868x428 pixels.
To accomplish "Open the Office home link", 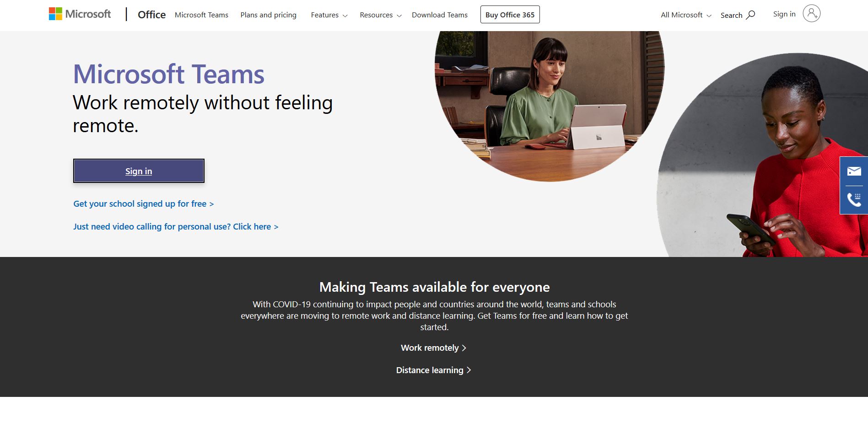I will click(152, 15).
